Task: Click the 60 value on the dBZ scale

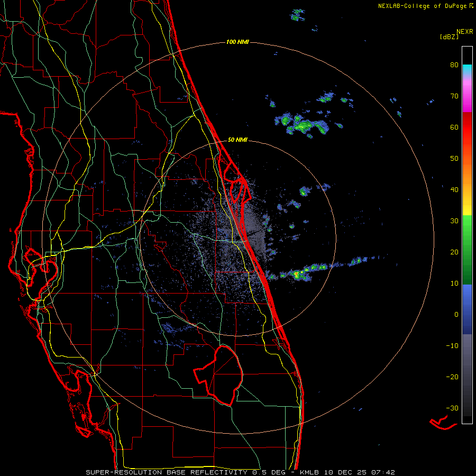Action: click(x=454, y=127)
